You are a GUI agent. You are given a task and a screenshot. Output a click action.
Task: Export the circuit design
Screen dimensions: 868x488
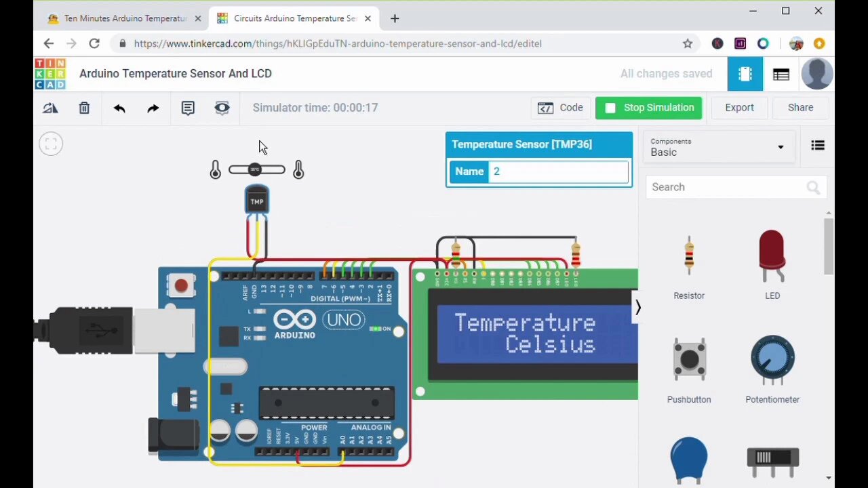739,108
